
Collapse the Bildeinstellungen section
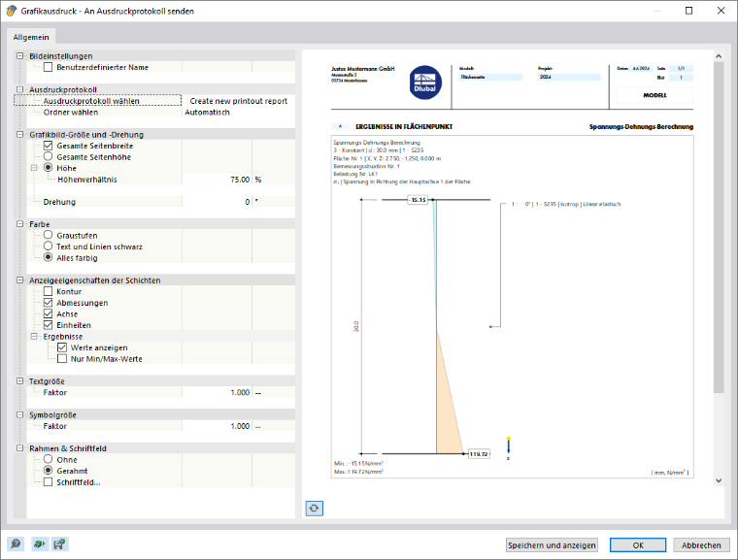(19, 55)
